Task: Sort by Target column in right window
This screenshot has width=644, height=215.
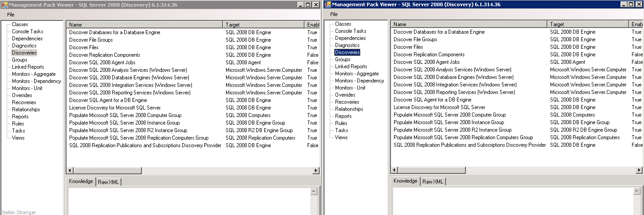Action: pyautogui.click(x=588, y=24)
